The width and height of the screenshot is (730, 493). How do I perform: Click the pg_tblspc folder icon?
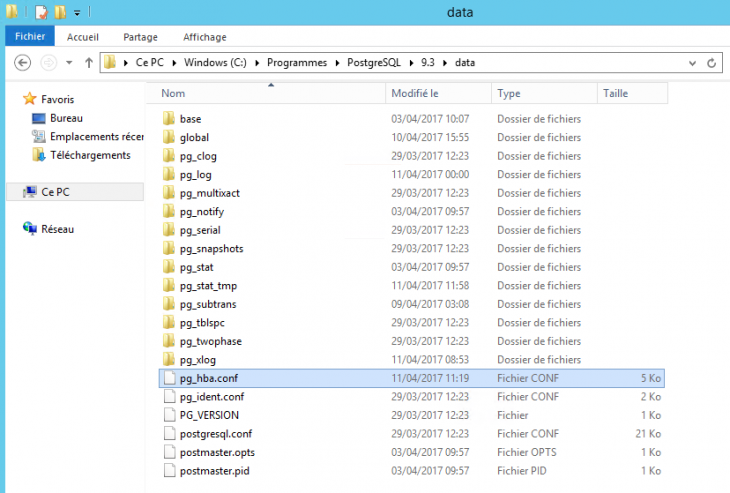click(169, 322)
